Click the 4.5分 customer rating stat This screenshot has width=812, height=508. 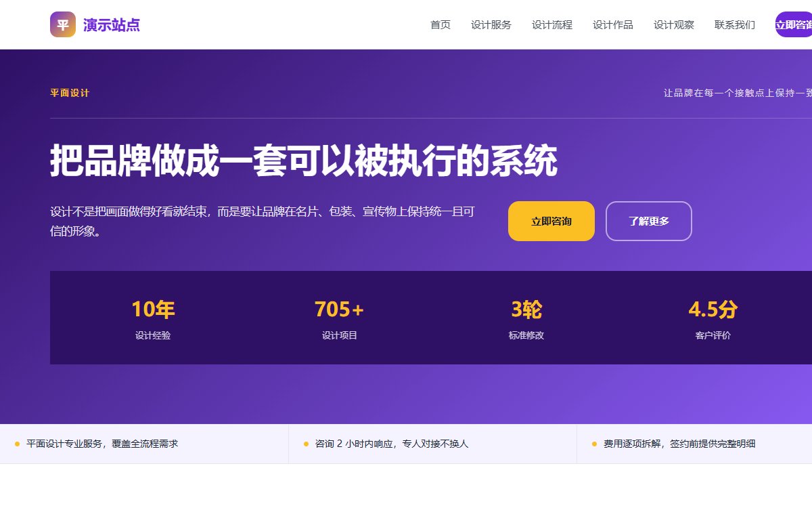[713, 309]
